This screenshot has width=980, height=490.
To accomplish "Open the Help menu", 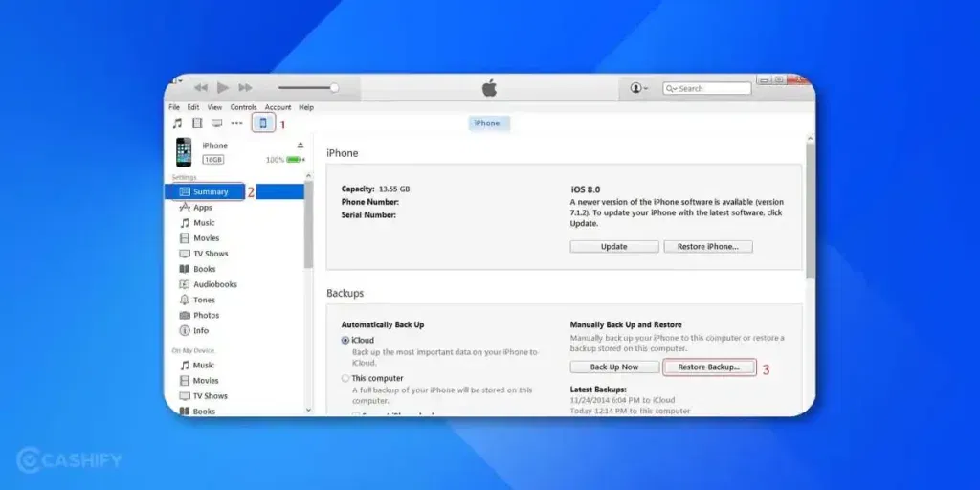I will (306, 107).
